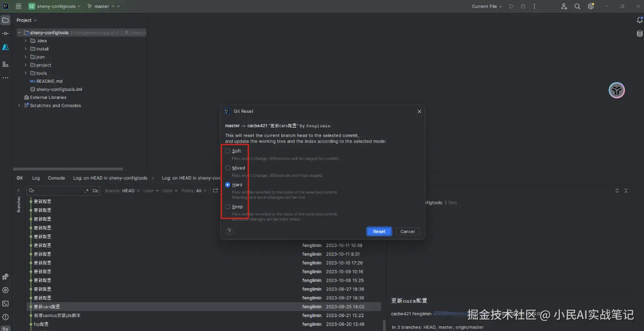Click the help question mark in Git Reset dialog
The height and width of the screenshot is (331, 644).
click(229, 231)
